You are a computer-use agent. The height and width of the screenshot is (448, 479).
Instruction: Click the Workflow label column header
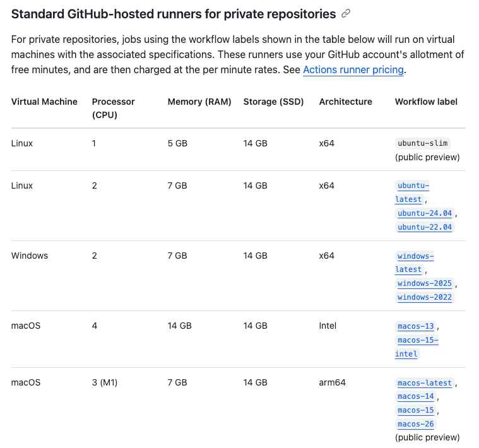point(426,102)
